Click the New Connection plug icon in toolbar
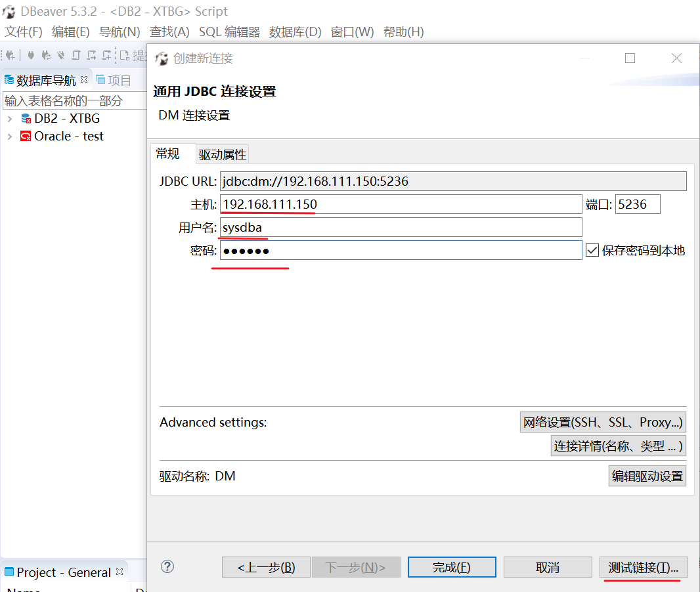This screenshot has height=592, width=700. pos(10,55)
